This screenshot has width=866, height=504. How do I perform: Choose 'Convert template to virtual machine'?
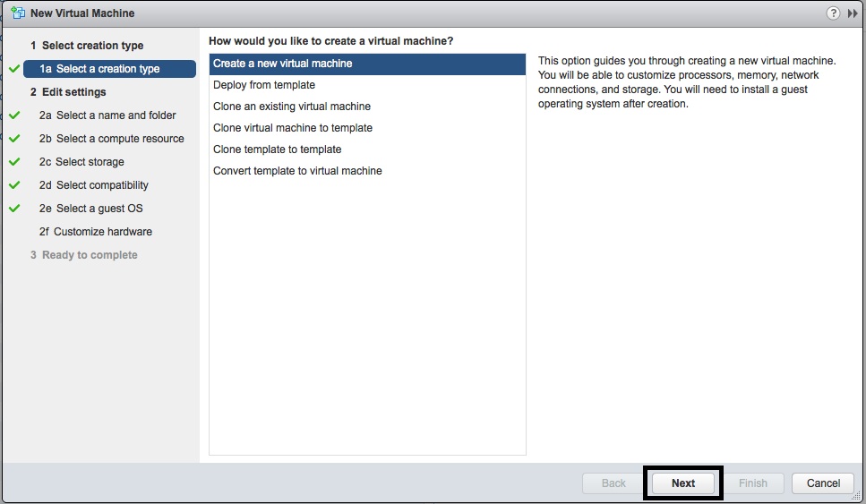(x=297, y=171)
